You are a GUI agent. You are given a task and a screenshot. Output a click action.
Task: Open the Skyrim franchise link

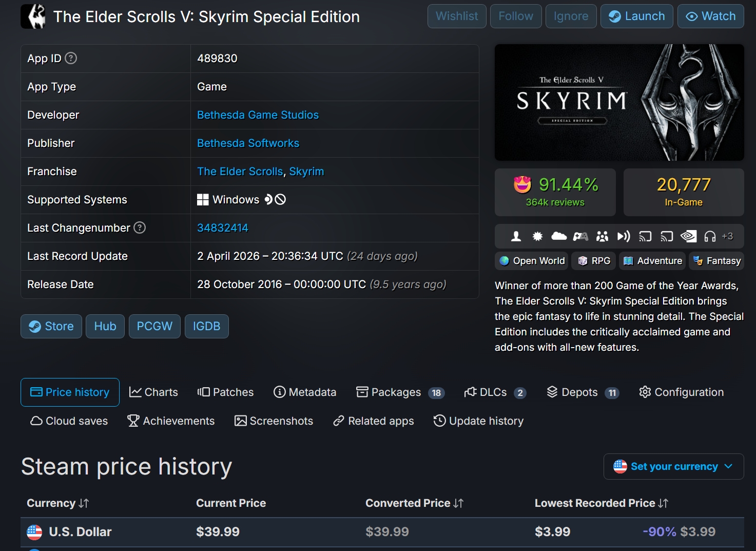pyautogui.click(x=306, y=172)
